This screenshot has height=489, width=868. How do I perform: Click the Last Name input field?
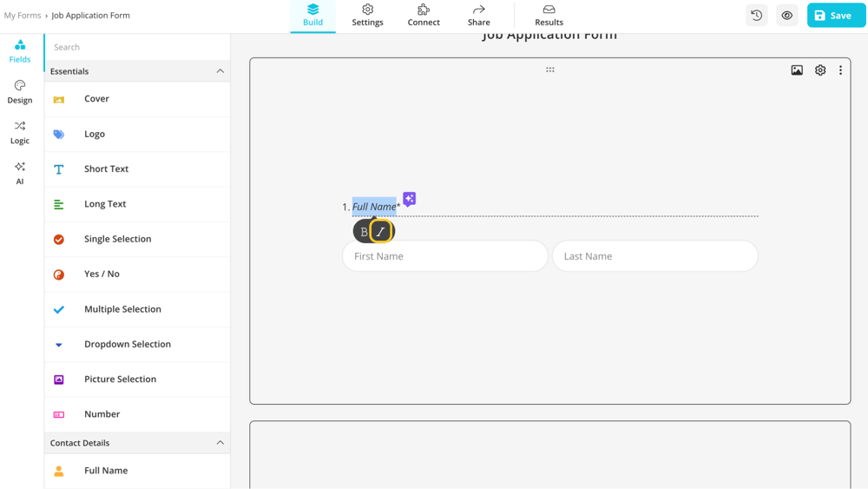pos(654,256)
